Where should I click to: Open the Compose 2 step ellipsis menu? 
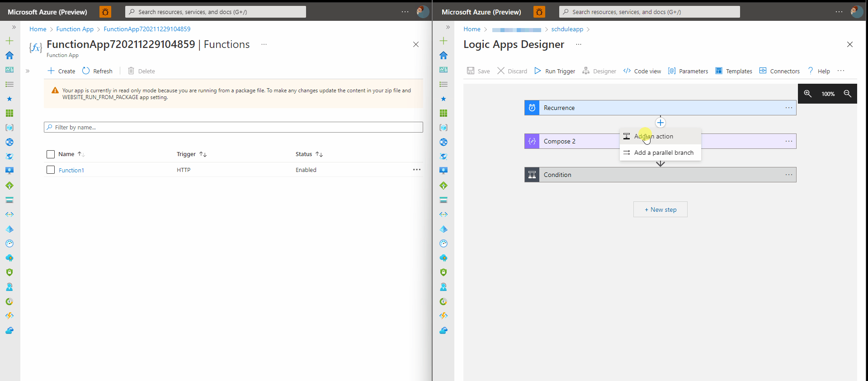789,141
